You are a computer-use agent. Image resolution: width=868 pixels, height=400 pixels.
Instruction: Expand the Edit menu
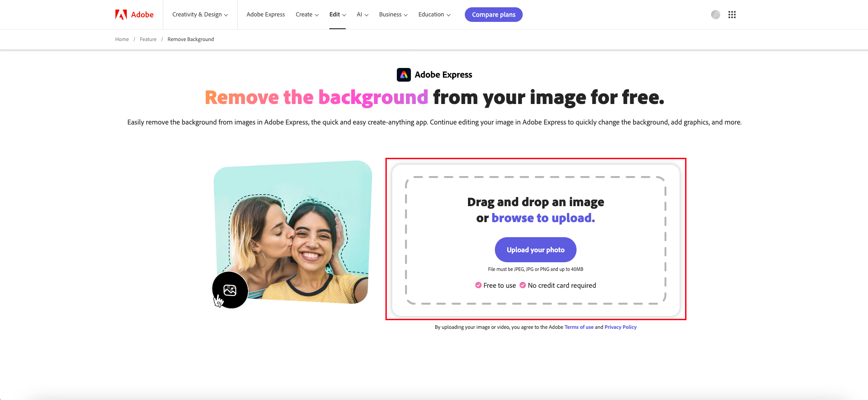click(338, 15)
